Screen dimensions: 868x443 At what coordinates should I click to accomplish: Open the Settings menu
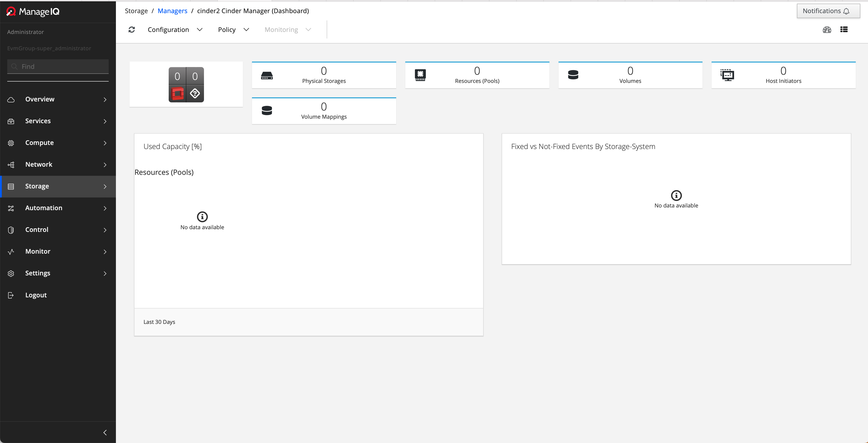38,273
